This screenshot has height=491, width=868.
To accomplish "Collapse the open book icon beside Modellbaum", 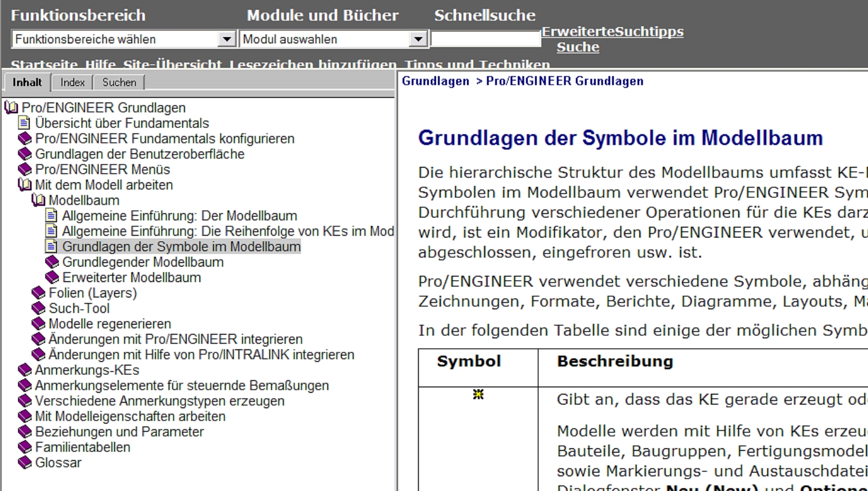I will tap(38, 200).
